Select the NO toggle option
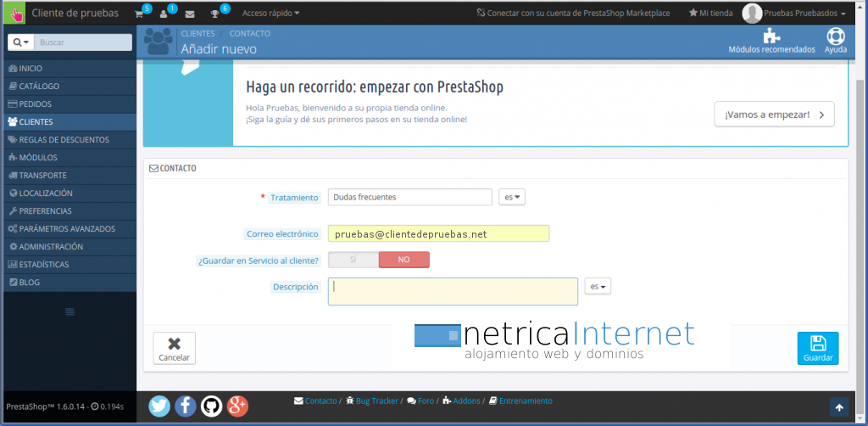The height and width of the screenshot is (426, 868). (x=403, y=260)
